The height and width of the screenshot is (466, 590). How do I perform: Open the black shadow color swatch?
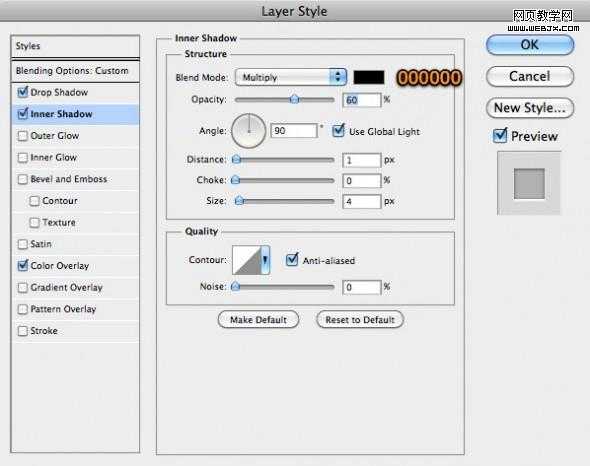click(369, 78)
